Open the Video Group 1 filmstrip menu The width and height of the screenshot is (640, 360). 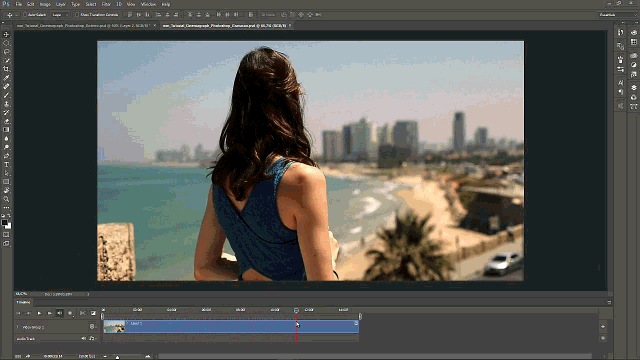click(93, 327)
